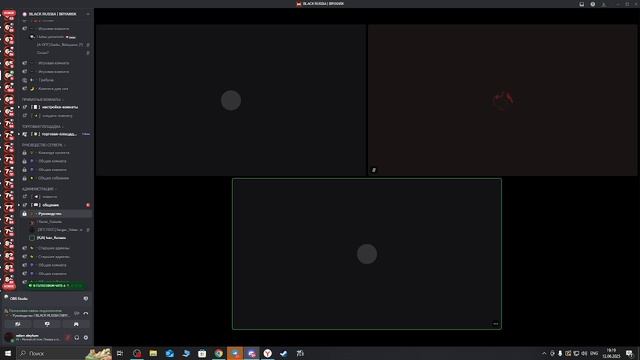Jump to new mentions at bottom of server list
Viewport: 640px width, 360px height.
point(9,287)
